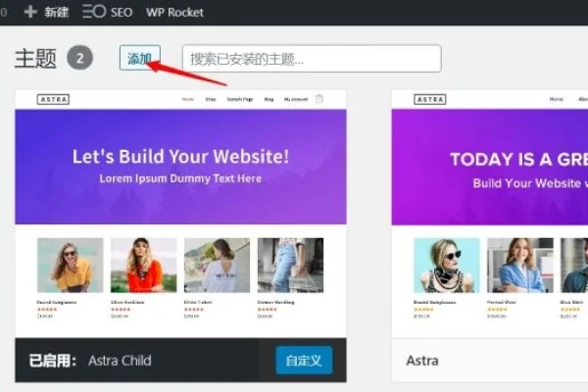
Task: Select Sample Page in preview navigation
Action: (x=241, y=99)
